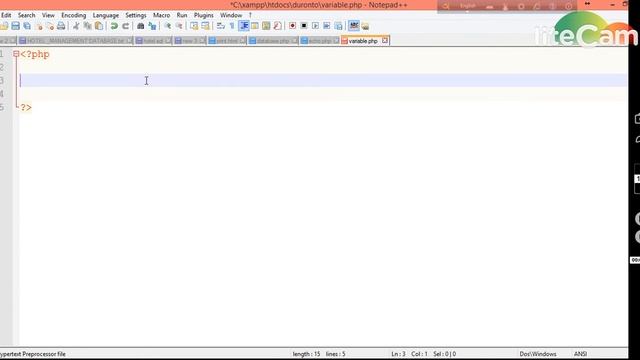Undo with the green arrow icon
The height and width of the screenshot is (360, 640).
(114, 26)
